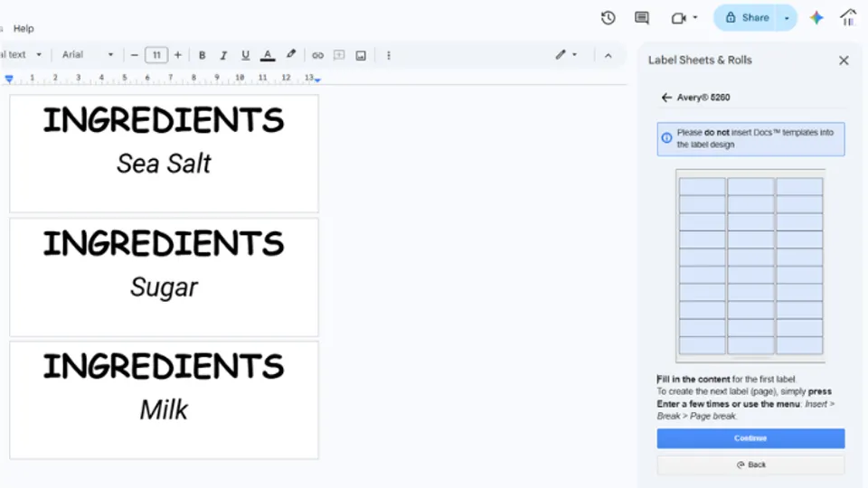Click the Label Sheets & Rolls panel title
The width and height of the screenshot is (868, 488).
[700, 61]
